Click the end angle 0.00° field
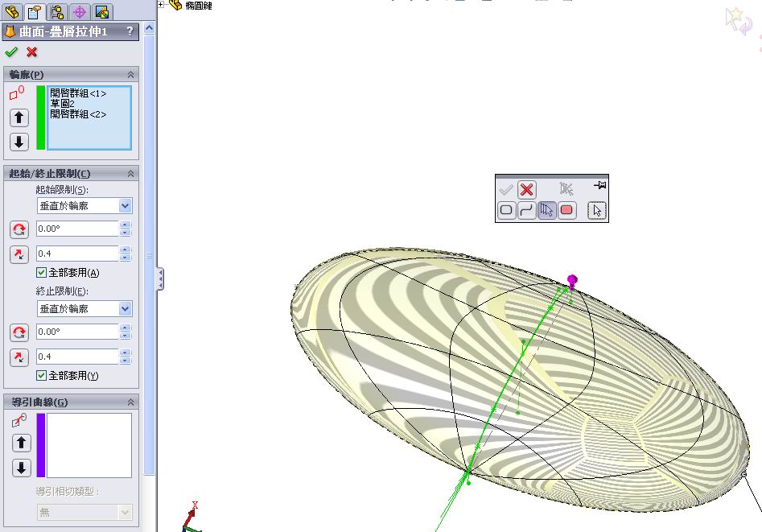 tap(77, 332)
